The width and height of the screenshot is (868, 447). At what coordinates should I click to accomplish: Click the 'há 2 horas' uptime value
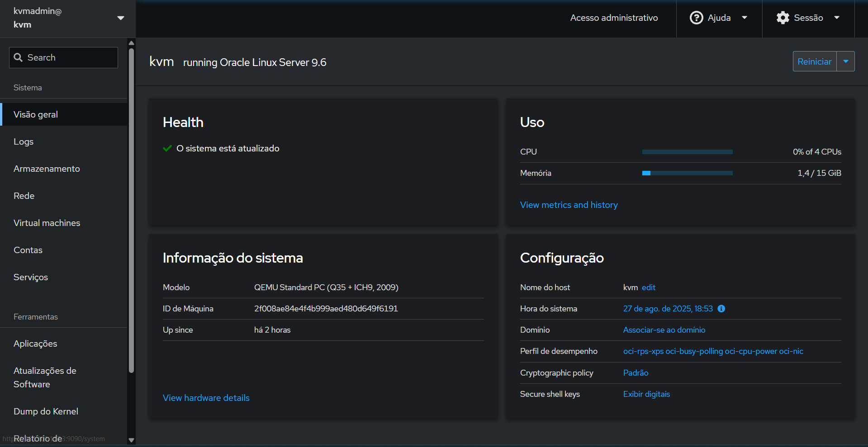click(272, 330)
